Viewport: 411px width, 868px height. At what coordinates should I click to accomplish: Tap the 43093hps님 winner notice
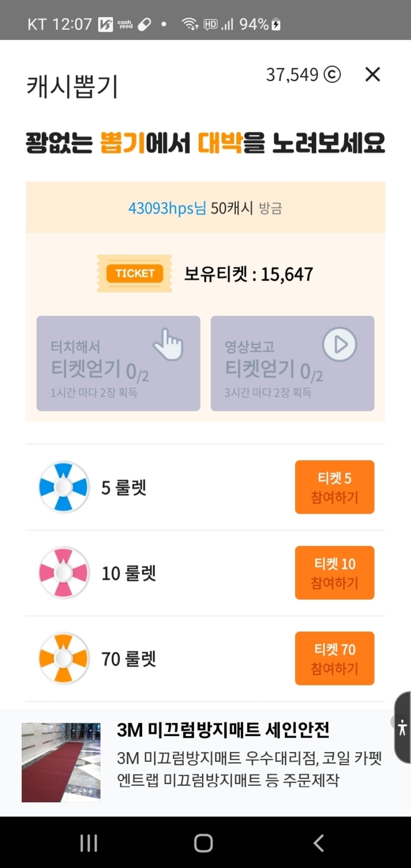click(x=205, y=208)
